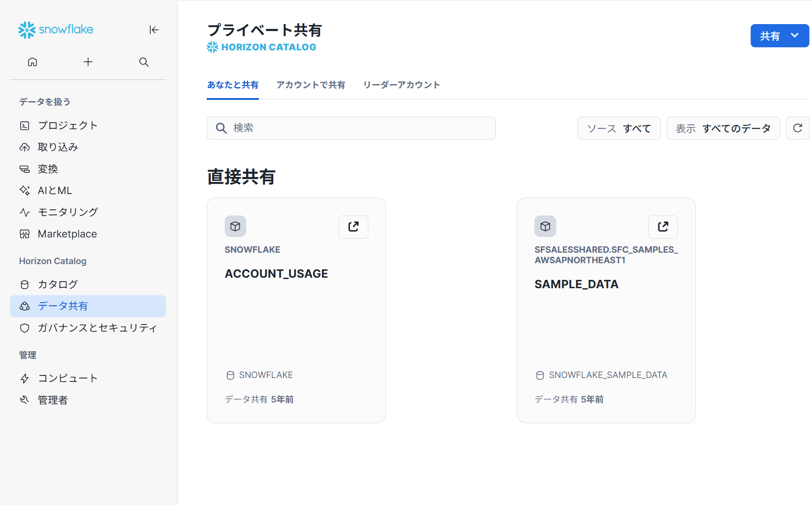
Task: Open external link on SAMPLE_DATA card
Action: pyautogui.click(x=663, y=227)
